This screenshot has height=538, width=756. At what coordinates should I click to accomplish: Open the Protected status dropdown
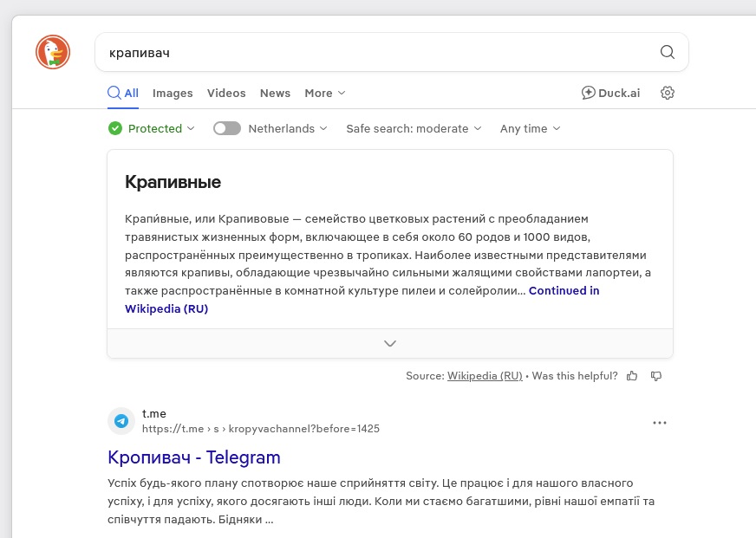[x=153, y=128]
